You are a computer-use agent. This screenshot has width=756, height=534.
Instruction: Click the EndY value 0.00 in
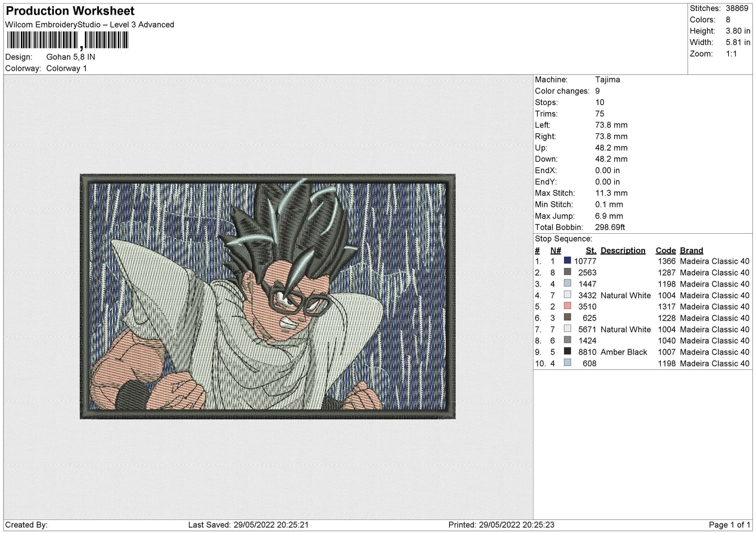[x=607, y=182]
